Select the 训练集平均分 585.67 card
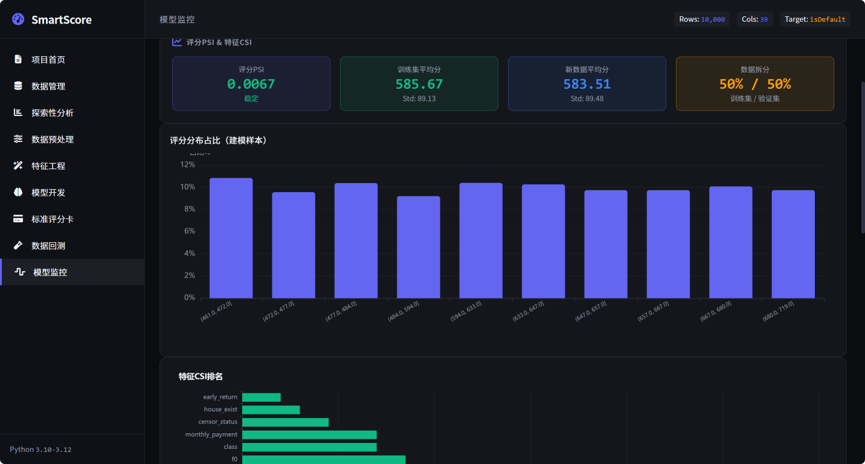This screenshot has width=865, height=464. click(419, 83)
